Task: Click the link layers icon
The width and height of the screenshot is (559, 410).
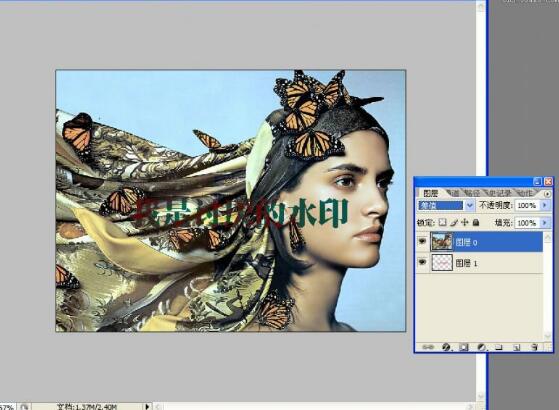Action: click(x=428, y=347)
